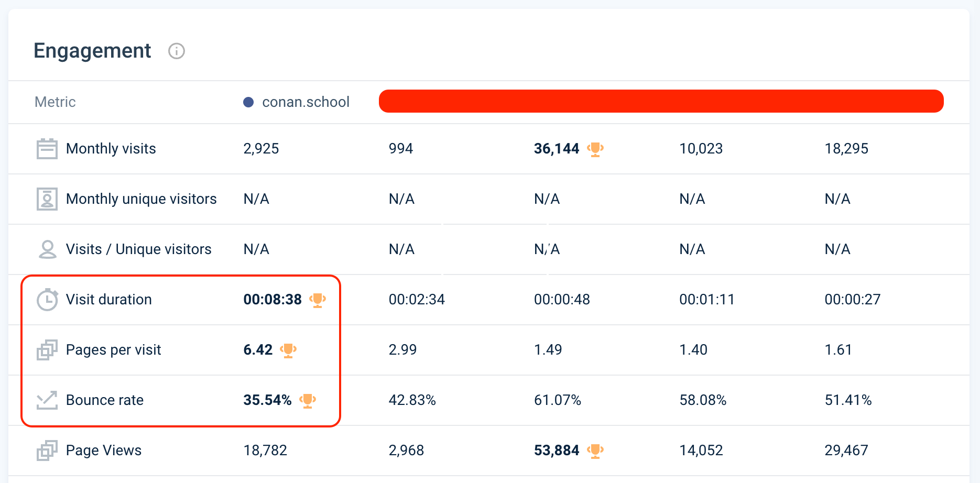
Task: Click the Pages per visit label
Action: coord(114,350)
